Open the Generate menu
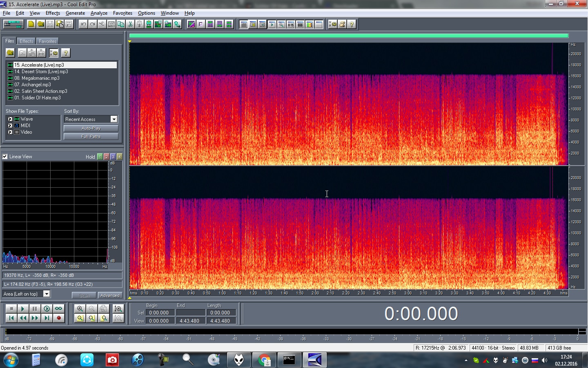Viewport: 588px width, 368px height. (75, 13)
